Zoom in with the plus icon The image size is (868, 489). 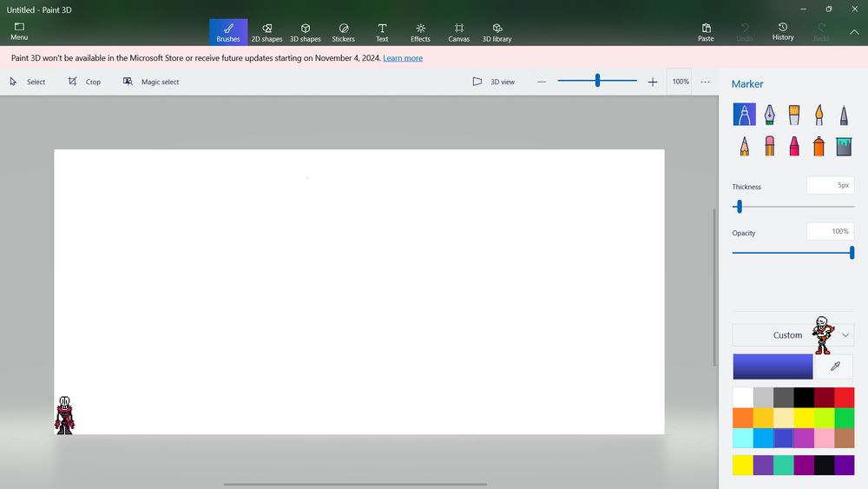(653, 82)
